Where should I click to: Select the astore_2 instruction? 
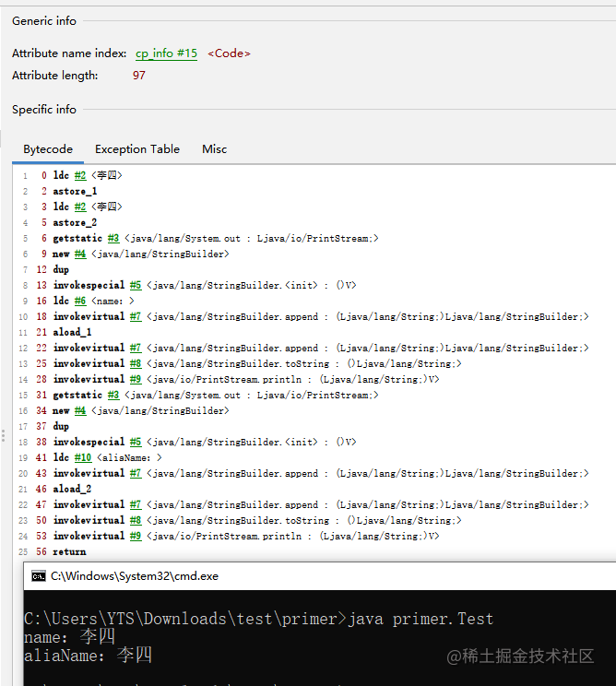tap(75, 223)
